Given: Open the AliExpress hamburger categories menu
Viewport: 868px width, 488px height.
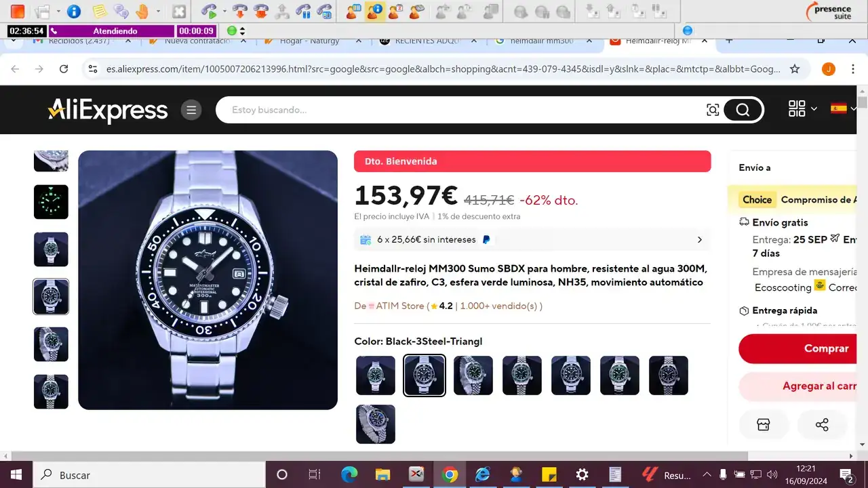Looking at the screenshot, I should point(191,110).
